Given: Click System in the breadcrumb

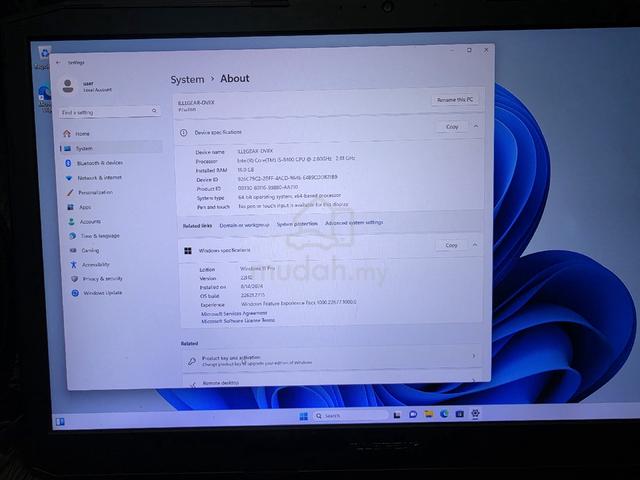Looking at the screenshot, I should [x=187, y=80].
